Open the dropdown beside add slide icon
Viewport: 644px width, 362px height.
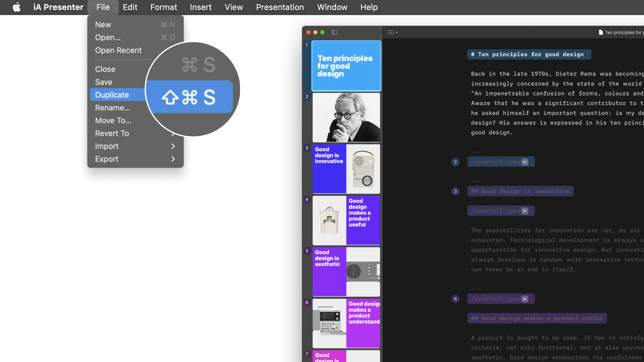[x=397, y=32]
